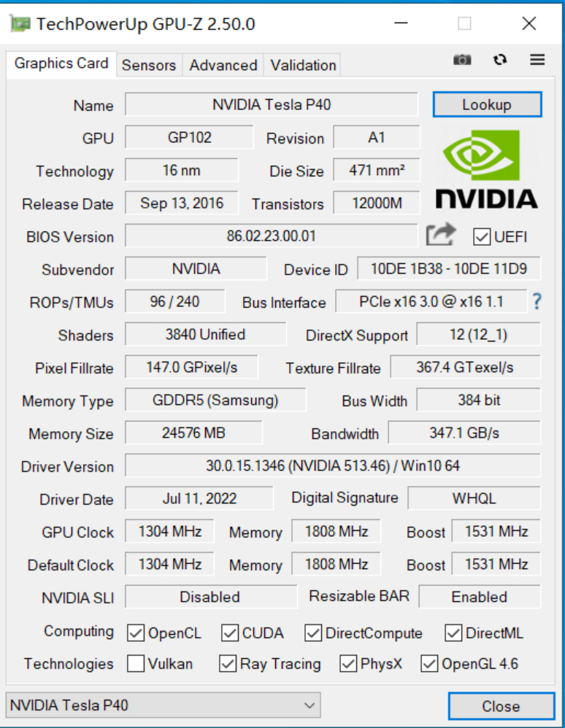The width and height of the screenshot is (565, 728).
Task: Click the Bus Interface question mark
Action: coord(537,301)
